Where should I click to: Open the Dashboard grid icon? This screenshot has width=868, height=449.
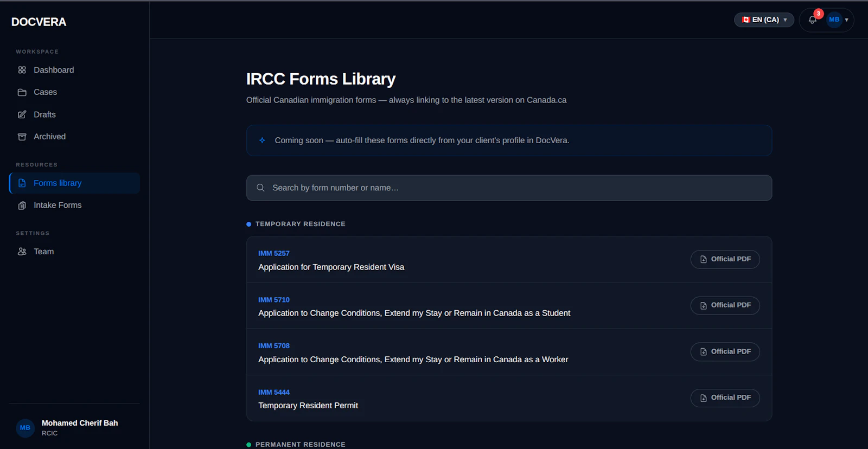[22, 70]
